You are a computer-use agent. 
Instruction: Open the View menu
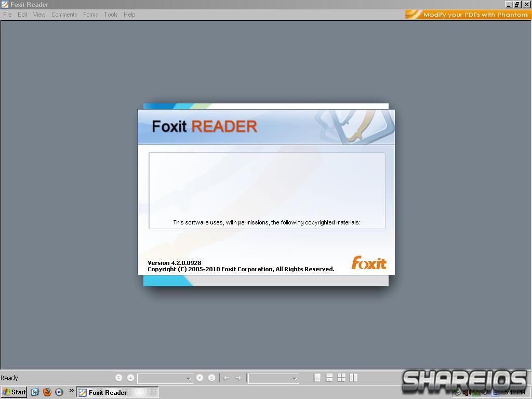(39, 15)
